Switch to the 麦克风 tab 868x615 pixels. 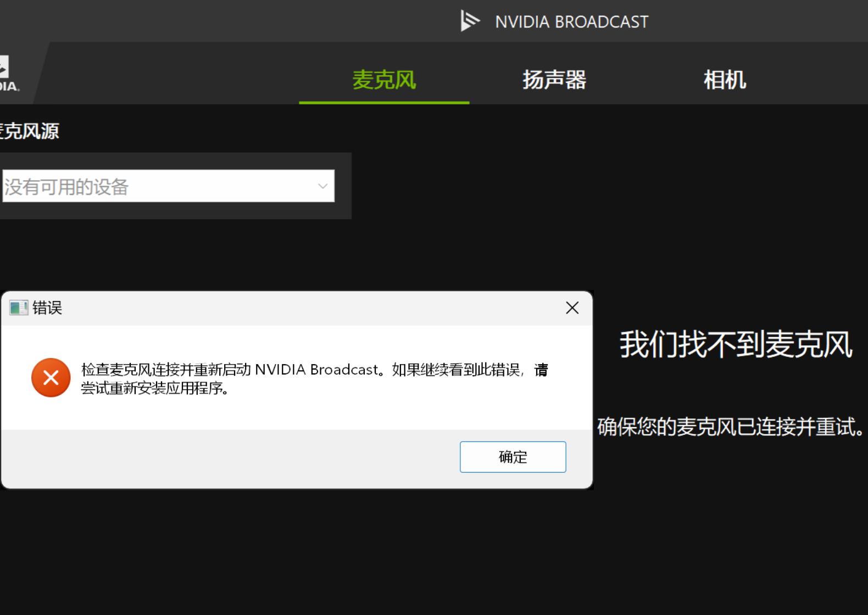[x=384, y=80]
